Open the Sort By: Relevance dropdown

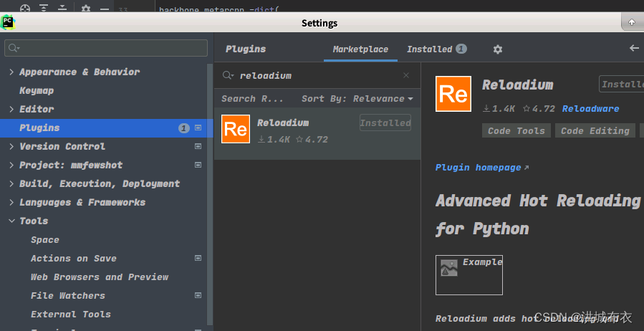[357, 99]
